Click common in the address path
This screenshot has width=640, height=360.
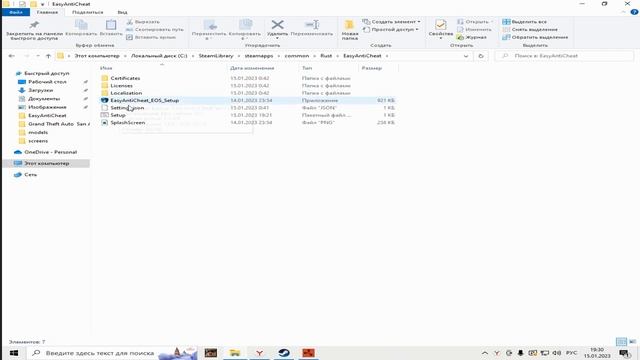297,56
